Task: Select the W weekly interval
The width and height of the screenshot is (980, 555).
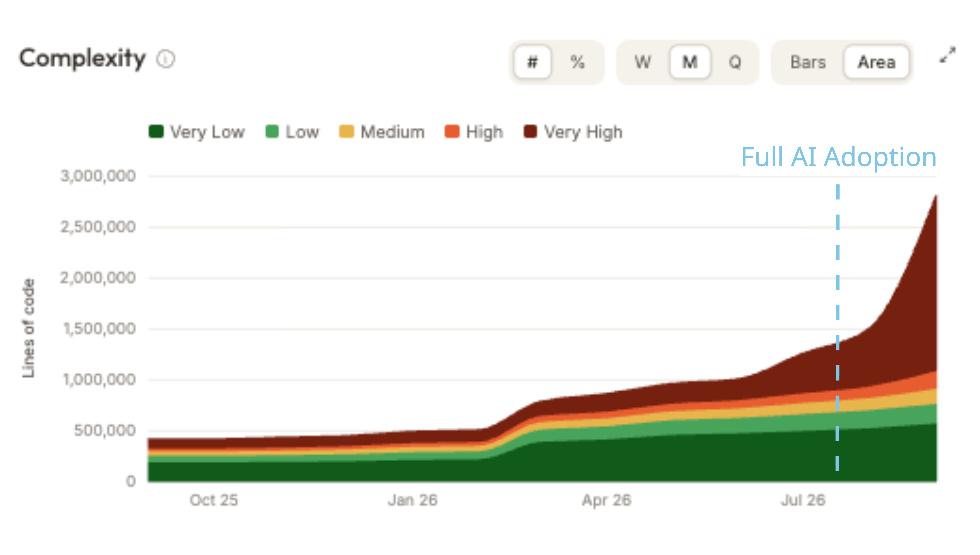Action: pos(643,62)
